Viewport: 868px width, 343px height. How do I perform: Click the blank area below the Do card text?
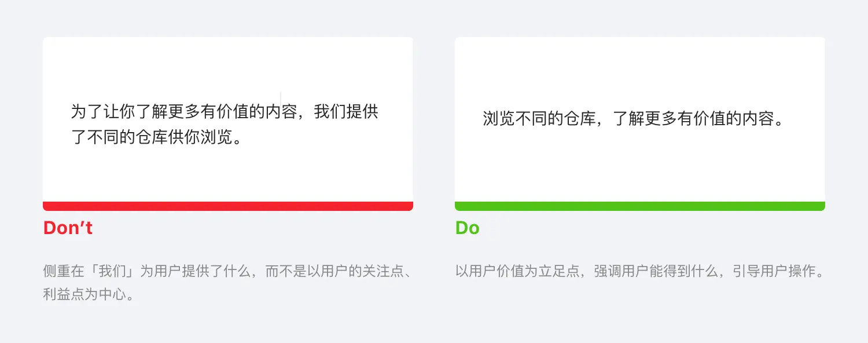[x=639, y=168]
